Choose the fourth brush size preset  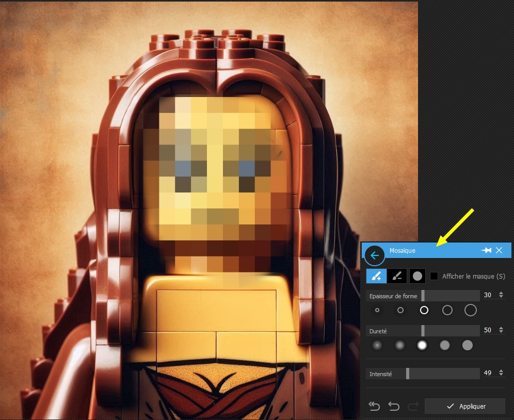[447, 310]
